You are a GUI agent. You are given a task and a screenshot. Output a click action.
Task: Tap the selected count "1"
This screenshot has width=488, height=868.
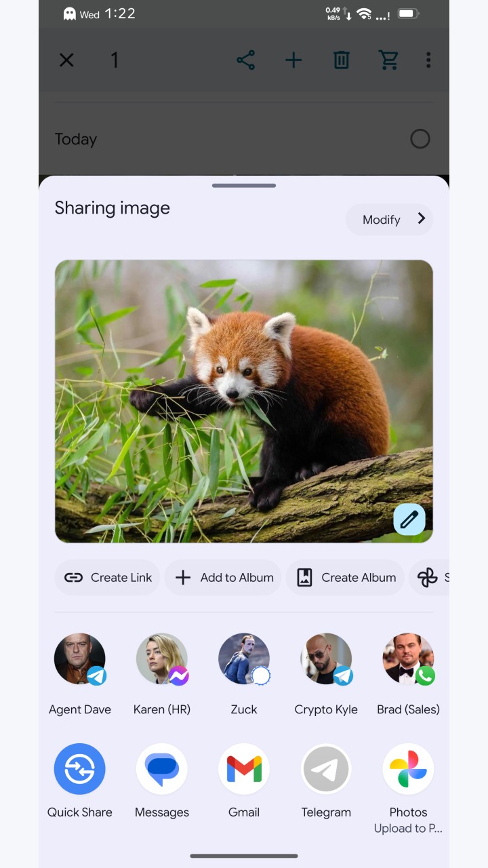115,60
